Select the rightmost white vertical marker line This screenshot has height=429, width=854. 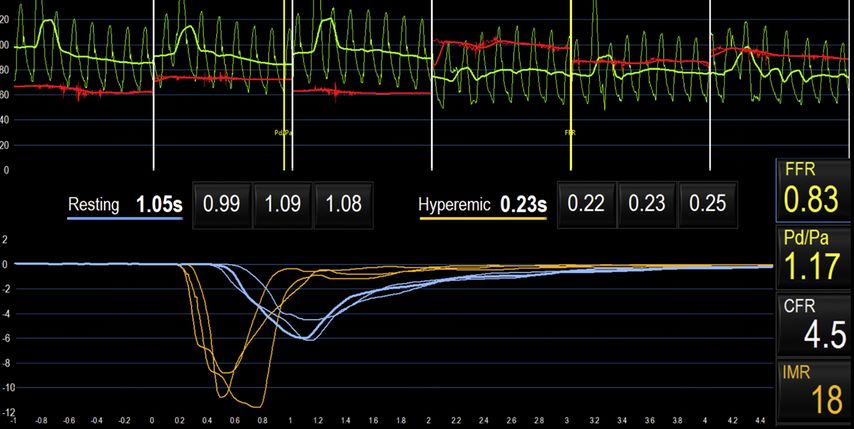pyautogui.click(x=710, y=100)
